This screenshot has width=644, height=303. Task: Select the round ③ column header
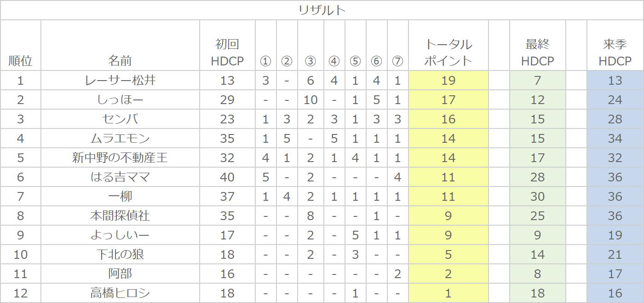click(x=310, y=45)
